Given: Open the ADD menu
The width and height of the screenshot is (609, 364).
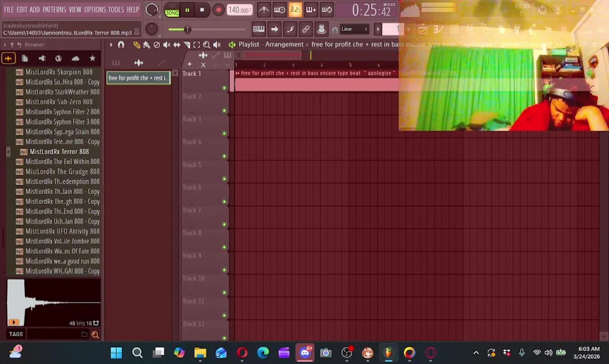Looking at the screenshot, I should (34, 10).
